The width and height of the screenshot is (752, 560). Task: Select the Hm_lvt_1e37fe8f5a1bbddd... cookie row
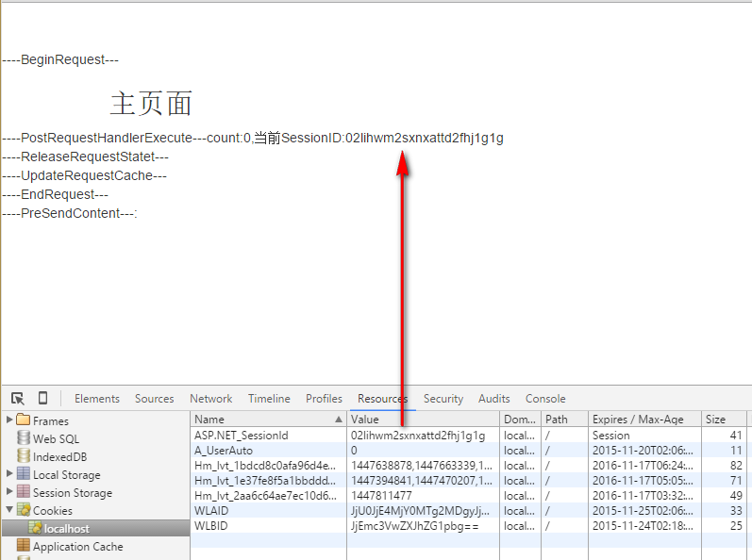[469, 481]
